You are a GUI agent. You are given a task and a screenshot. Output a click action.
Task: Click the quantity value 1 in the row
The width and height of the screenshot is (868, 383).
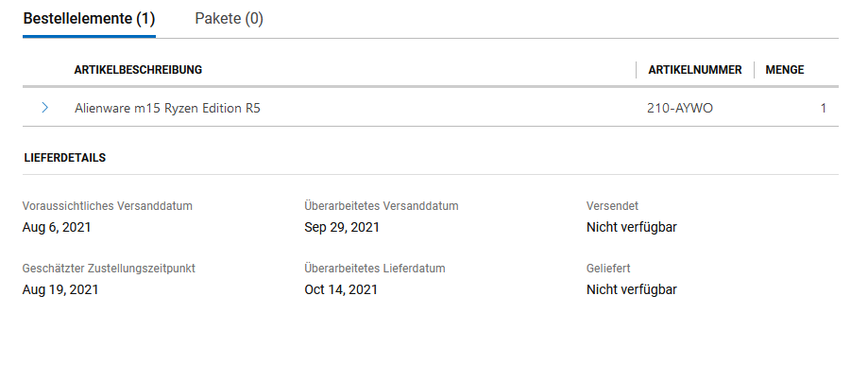point(823,108)
